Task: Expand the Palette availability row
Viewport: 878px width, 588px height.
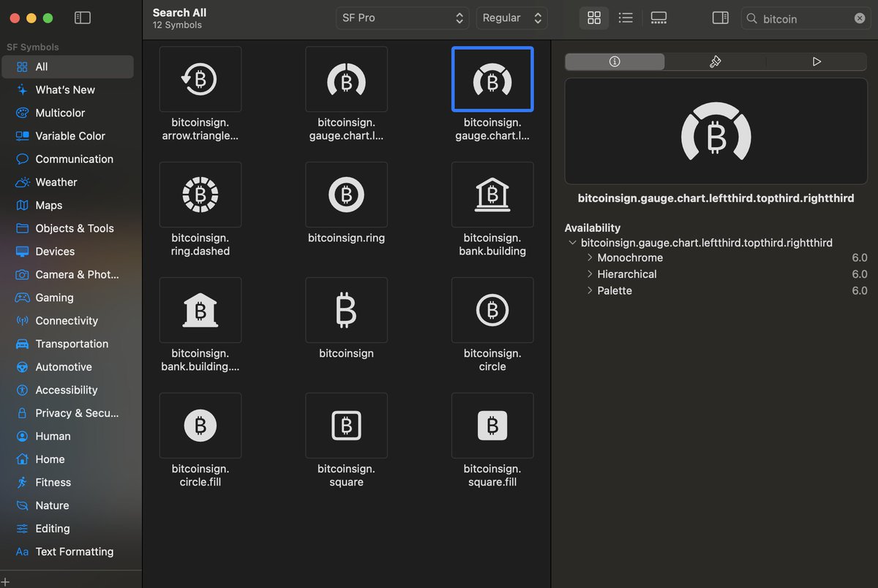Action: click(x=590, y=290)
